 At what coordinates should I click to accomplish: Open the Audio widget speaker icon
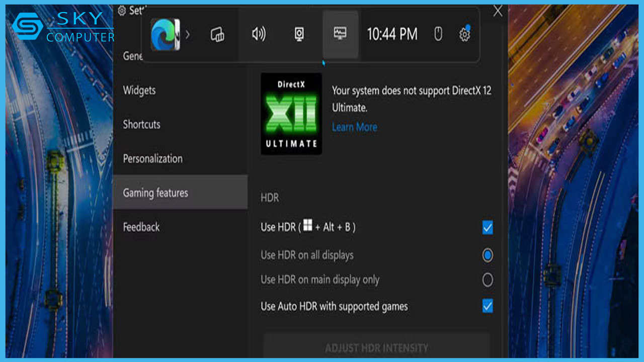click(x=259, y=35)
